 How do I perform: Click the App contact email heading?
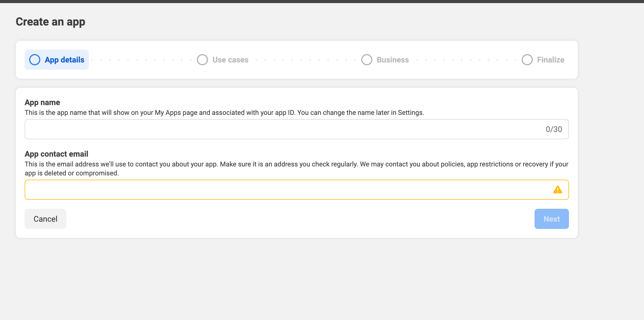click(x=56, y=154)
